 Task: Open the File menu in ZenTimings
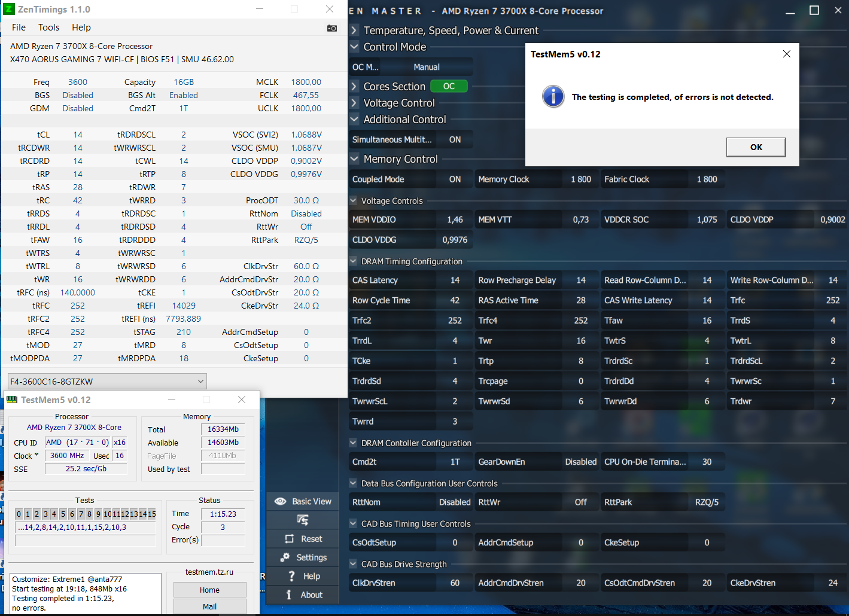pyautogui.click(x=19, y=28)
